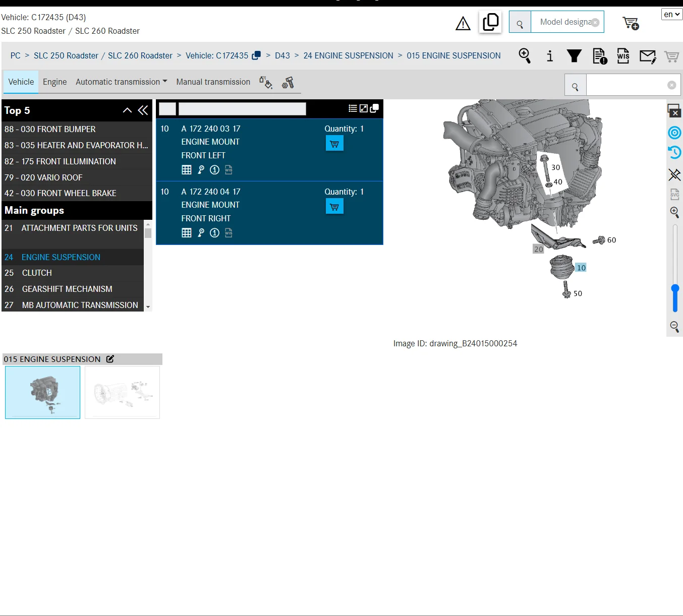Toggle the crossed-out pin icon beside drawing
This screenshot has height=616, width=683.
pyautogui.click(x=674, y=174)
